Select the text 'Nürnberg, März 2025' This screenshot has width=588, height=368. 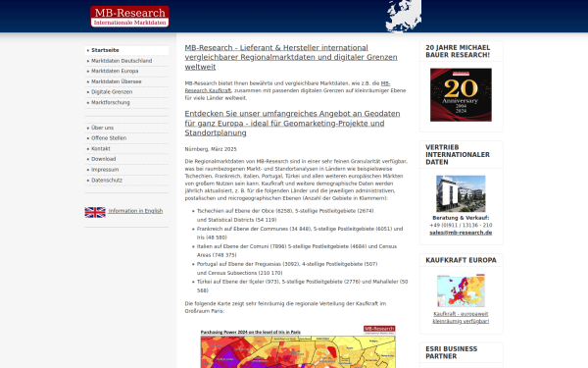click(x=211, y=149)
